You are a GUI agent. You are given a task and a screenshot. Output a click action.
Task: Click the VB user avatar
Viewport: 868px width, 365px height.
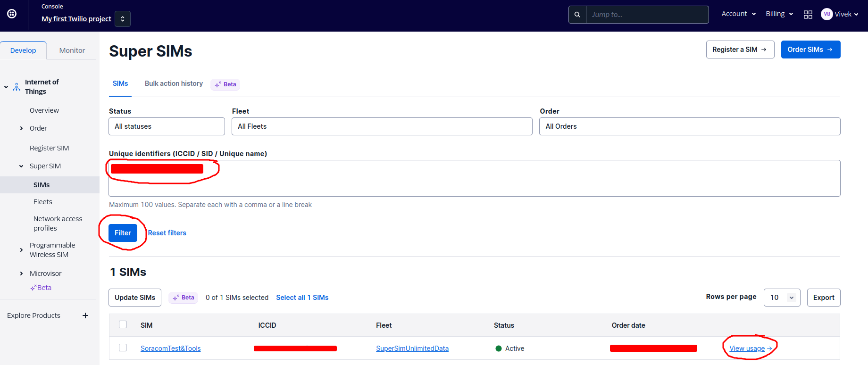[x=826, y=14]
